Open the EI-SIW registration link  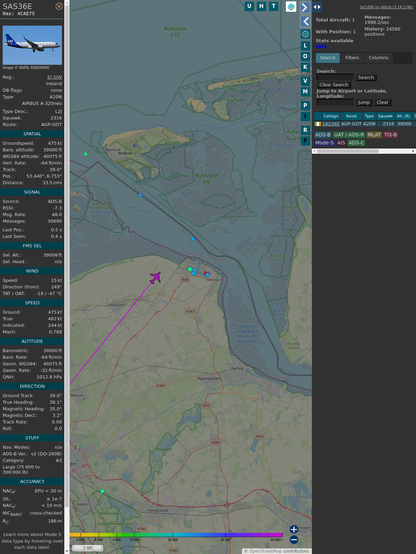(x=54, y=77)
